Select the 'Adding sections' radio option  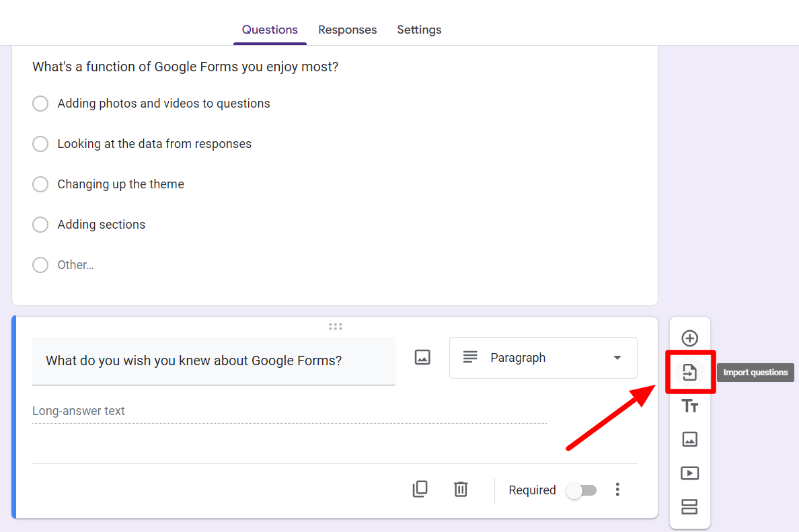[x=40, y=225]
